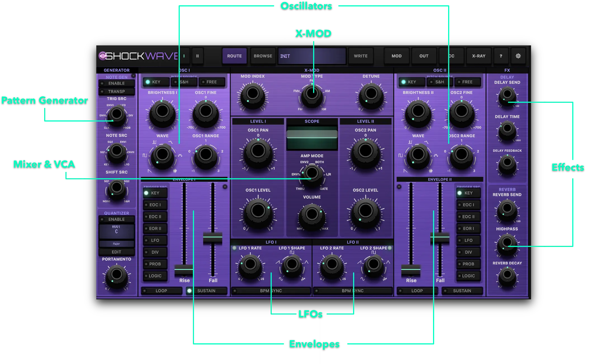Viewport: 603px width, 364px height.
Task: Click the WRITE button
Action: coord(361,56)
